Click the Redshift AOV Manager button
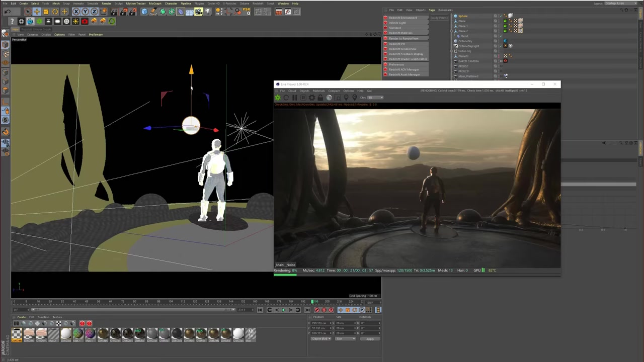Screen dimensions: 644x362 [x=405, y=69]
